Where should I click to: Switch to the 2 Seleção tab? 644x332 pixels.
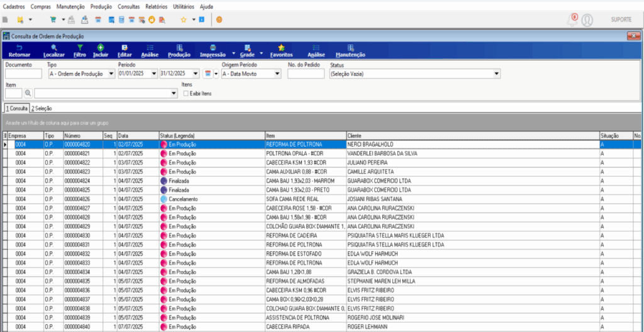point(42,108)
